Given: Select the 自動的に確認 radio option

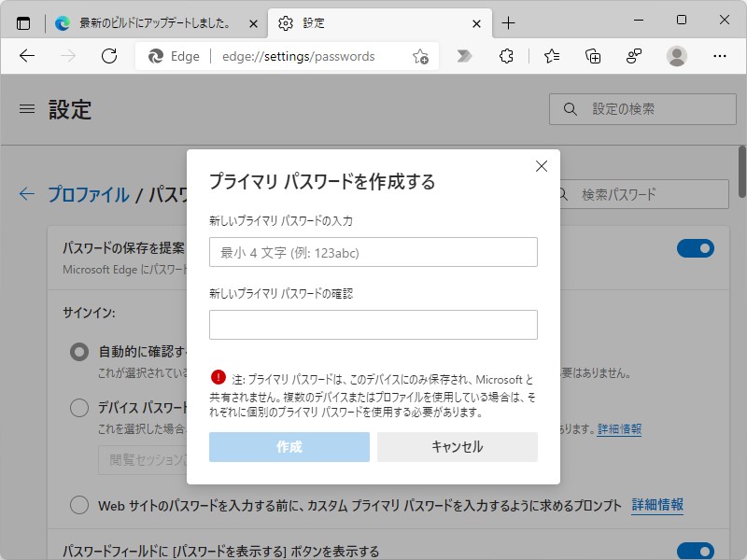Looking at the screenshot, I should (79, 352).
